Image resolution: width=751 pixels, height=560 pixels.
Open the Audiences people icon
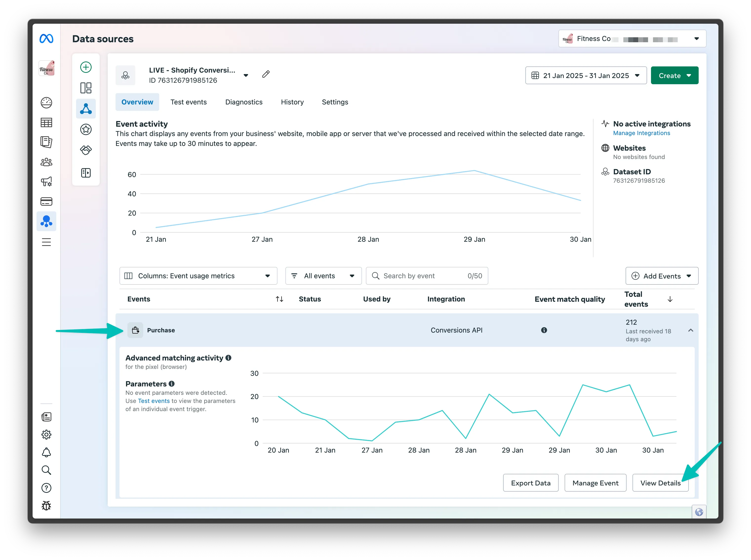point(46,162)
